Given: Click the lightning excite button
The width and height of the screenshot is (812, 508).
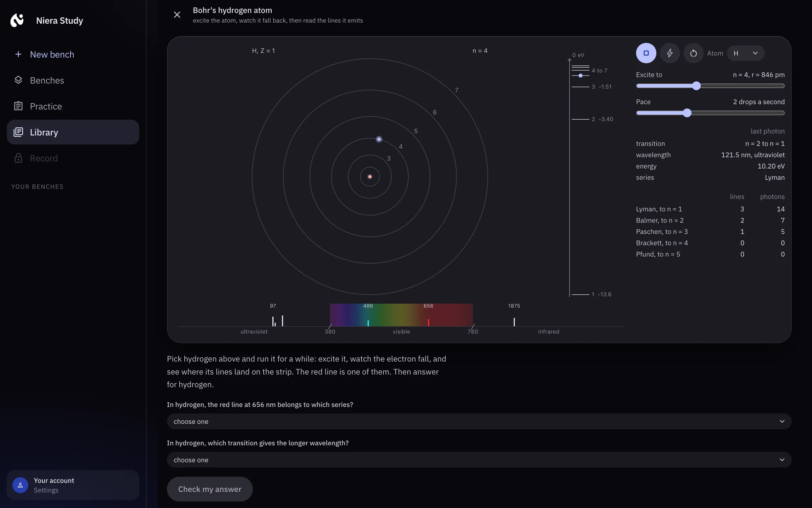Looking at the screenshot, I should tap(670, 53).
